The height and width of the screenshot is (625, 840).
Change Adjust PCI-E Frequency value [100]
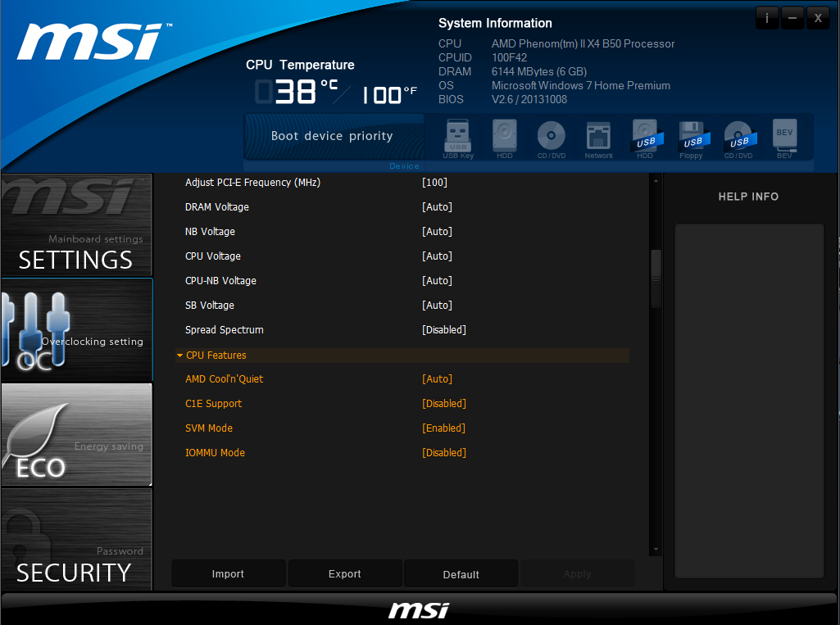pyautogui.click(x=434, y=183)
